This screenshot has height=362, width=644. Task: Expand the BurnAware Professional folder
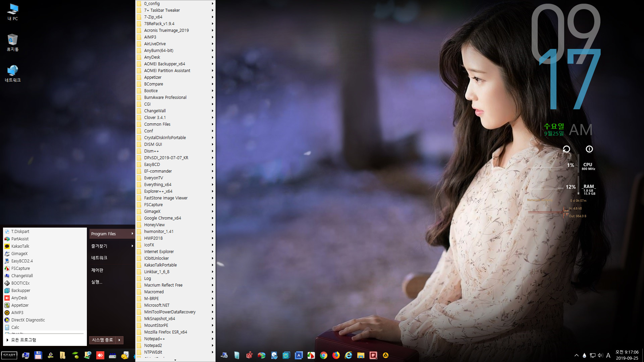(x=175, y=98)
